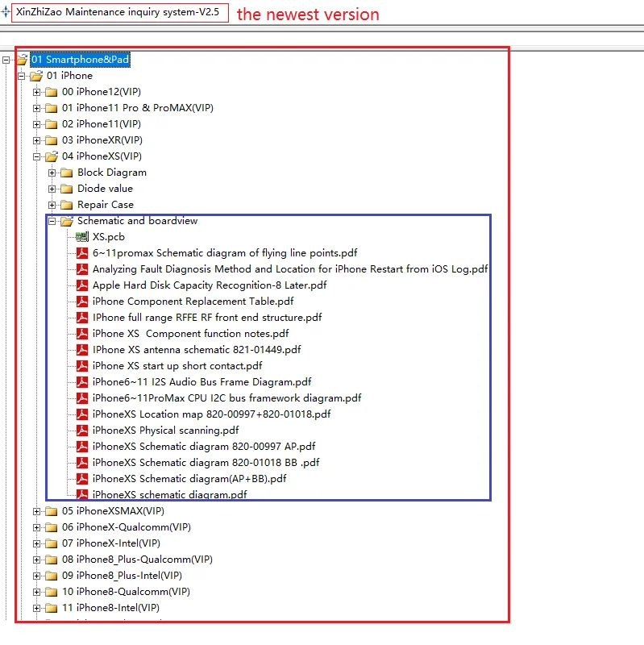Expand the 07 iPhoneX-Intel(VIP) node

pos(36,543)
